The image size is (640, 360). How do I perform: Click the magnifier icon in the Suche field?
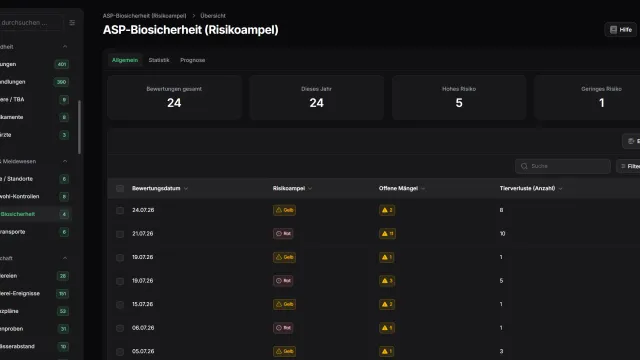(524, 166)
